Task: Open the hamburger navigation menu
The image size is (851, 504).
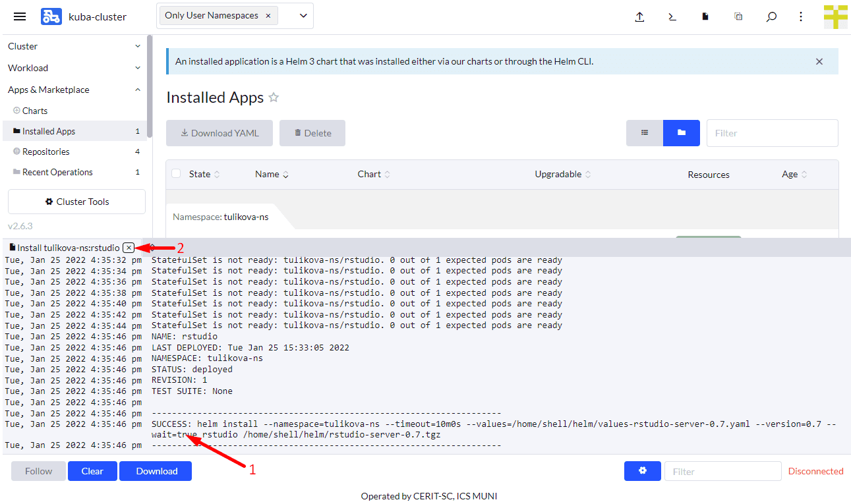Action: (x=20, y=16)
